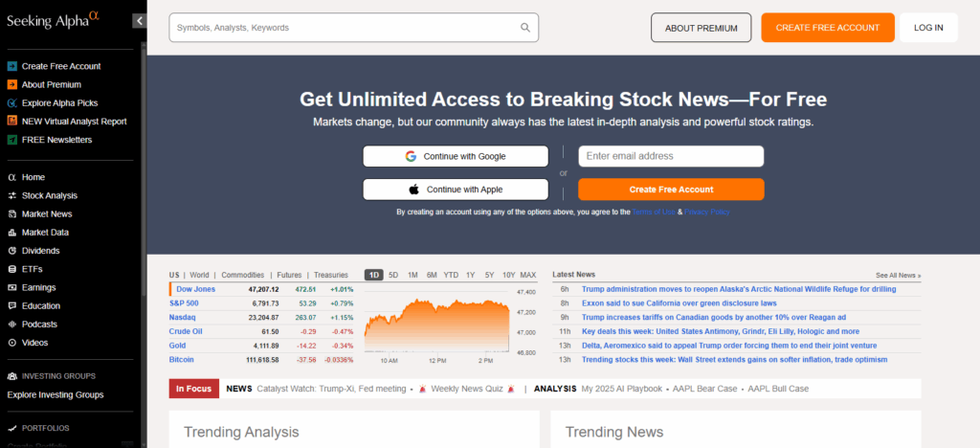Select the 5Y chart range

(489, 275)
